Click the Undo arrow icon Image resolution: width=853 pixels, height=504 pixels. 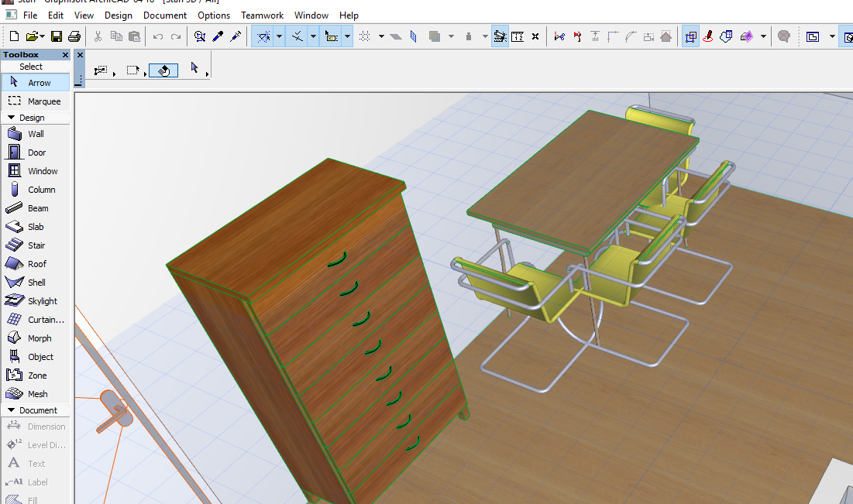[x=158, y=36]
